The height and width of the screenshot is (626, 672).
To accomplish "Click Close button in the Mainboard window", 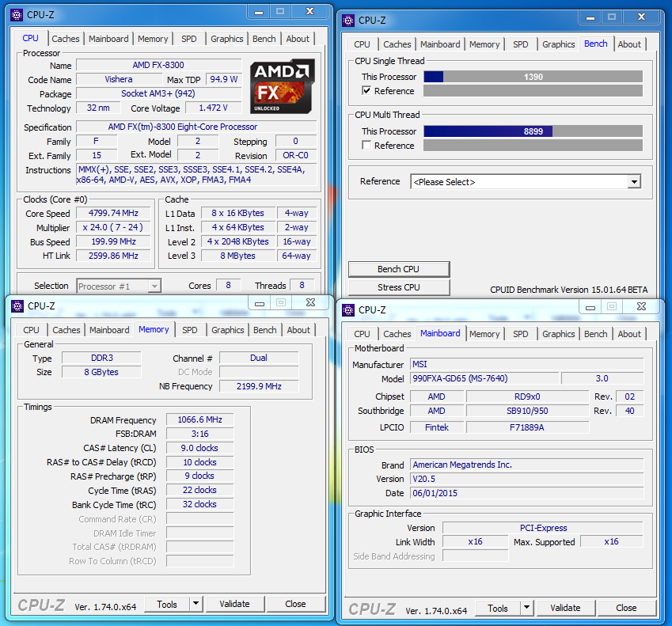I will coord(627,608).
